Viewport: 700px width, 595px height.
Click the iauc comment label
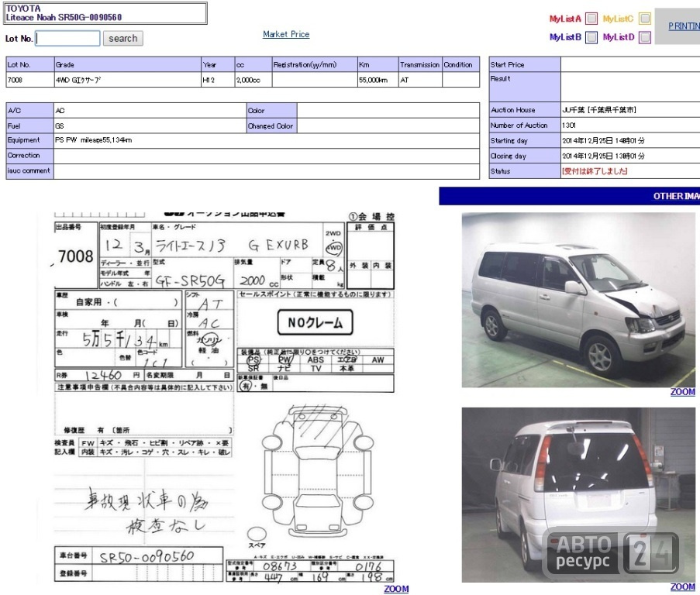[30, 170]
